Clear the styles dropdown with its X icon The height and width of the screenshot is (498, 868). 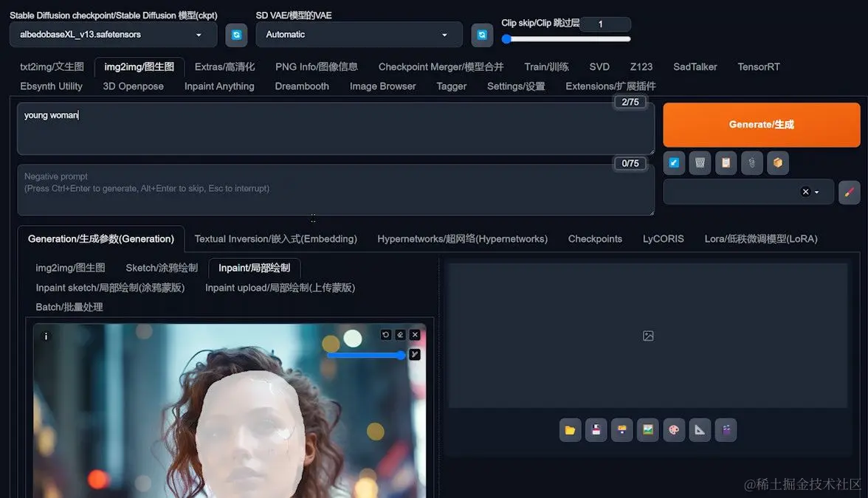pyautogui.click(x=805, y=192)
